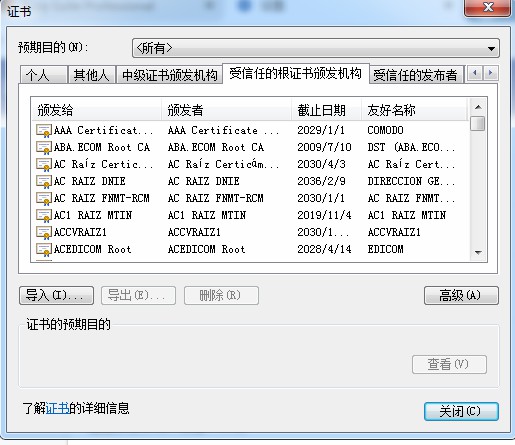Viewport: 515px width, 445px height.
Task: Click the list scrollbar up arrow
Action: (x=478, y=107)
